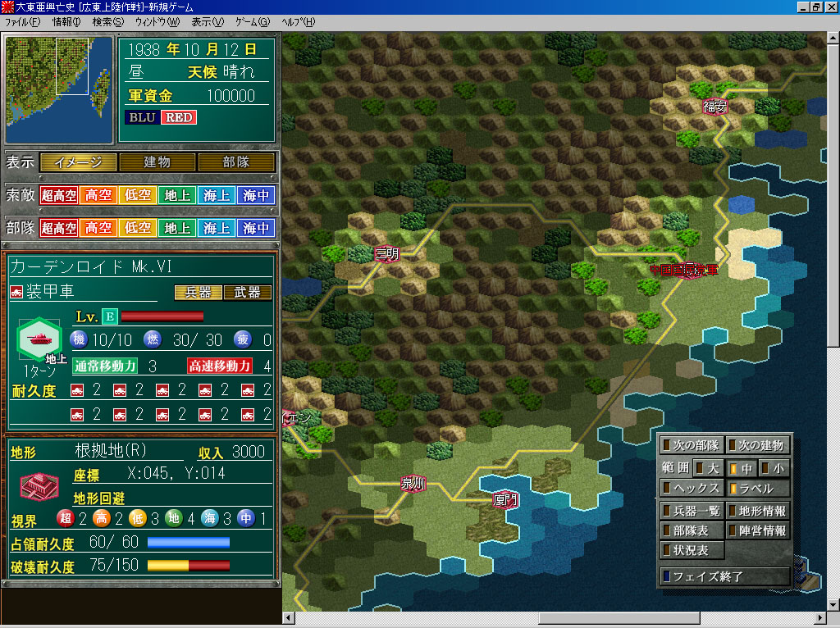
Task: Click the 機 count circle icon
Action: [x=79, y=339]
